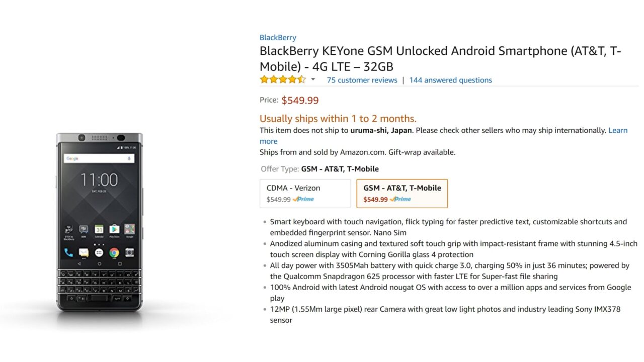644x362 pixels.
Task: Click the Google search bar on the phone screen
Action: 96,158
